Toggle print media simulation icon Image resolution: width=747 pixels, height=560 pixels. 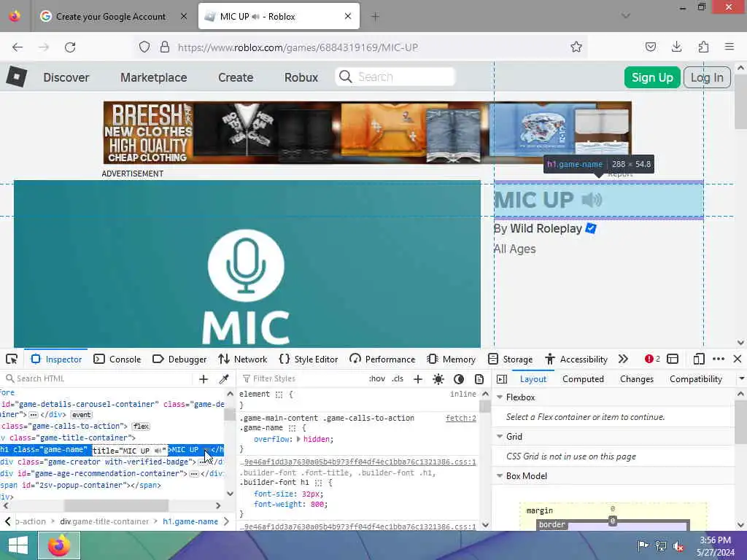point(479,379)
